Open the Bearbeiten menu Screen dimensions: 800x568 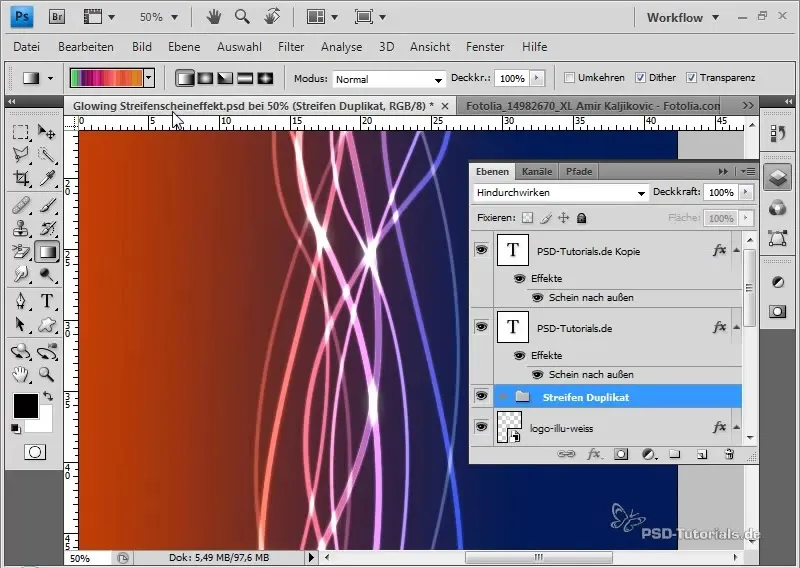pos(86,47)
